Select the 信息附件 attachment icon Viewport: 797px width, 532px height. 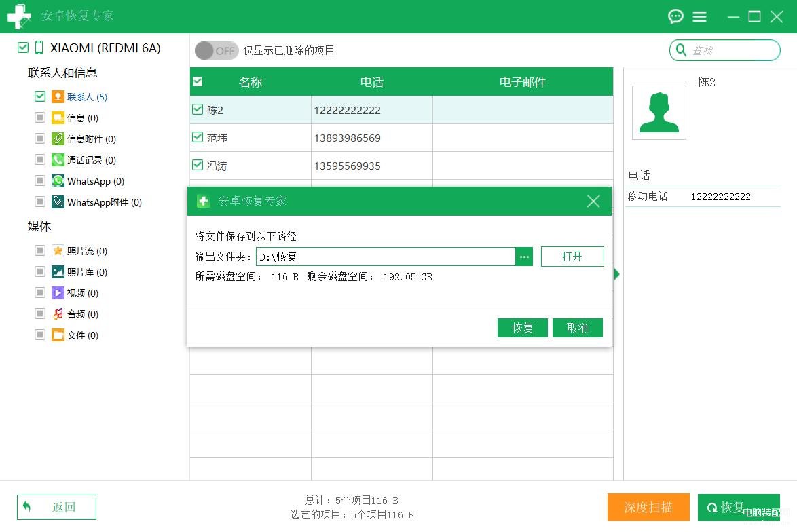tap(58, 138)
